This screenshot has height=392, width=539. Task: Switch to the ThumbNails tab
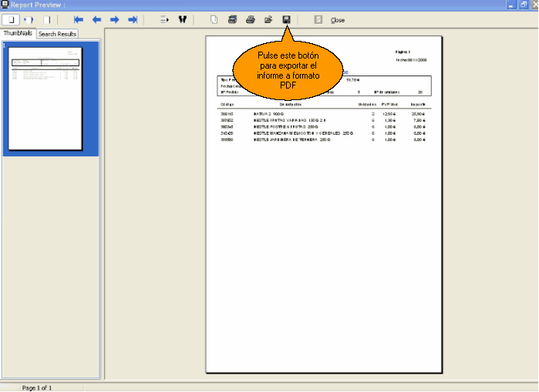point(18,34)
